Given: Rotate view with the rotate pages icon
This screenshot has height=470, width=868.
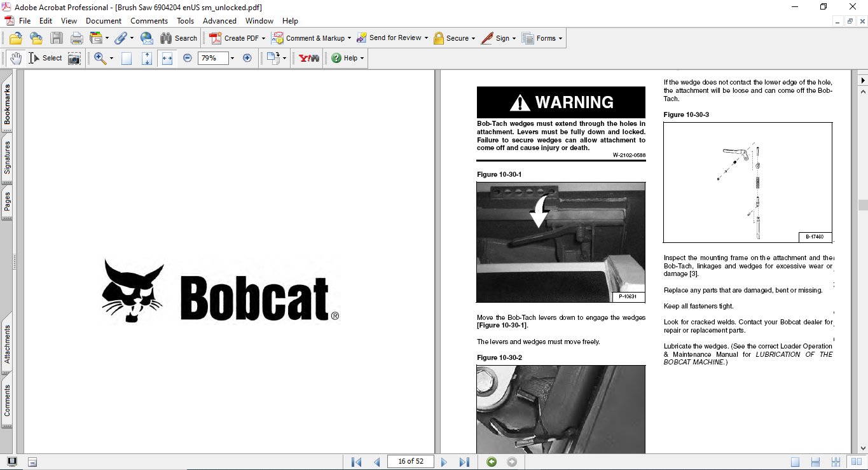Looking at the screenshot, I should 273,58.
